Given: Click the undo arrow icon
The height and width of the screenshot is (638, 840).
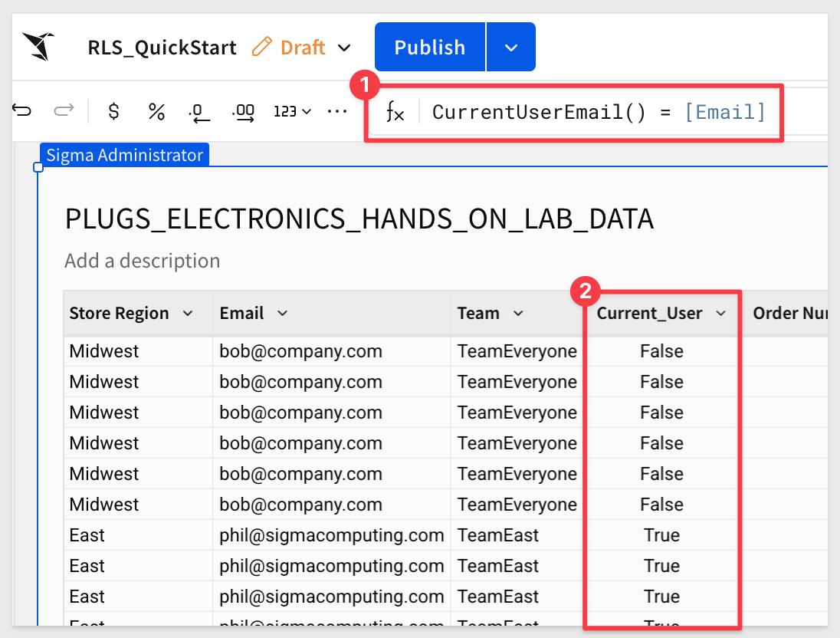Looking at the screenshot, I should tap(22, 111).
